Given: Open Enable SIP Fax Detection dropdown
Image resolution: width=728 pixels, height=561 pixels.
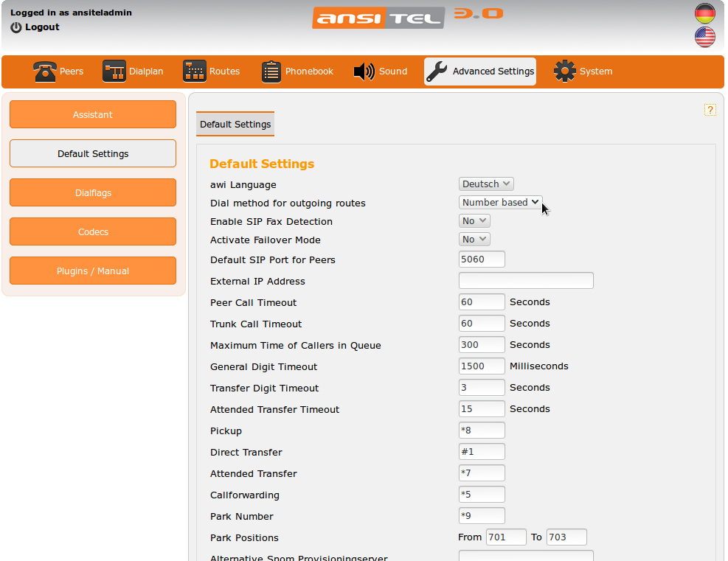Looking at the screenshot, I should coord(474,221).
